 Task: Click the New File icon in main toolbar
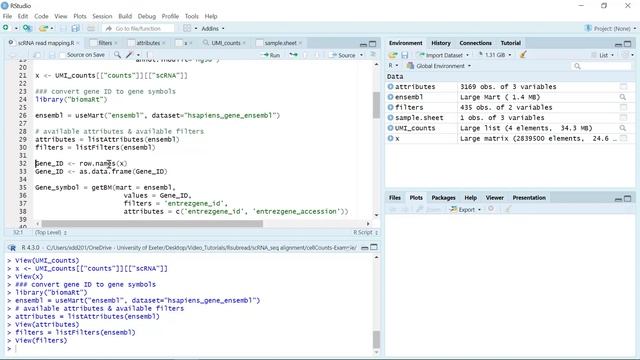[x=6, y=28]
